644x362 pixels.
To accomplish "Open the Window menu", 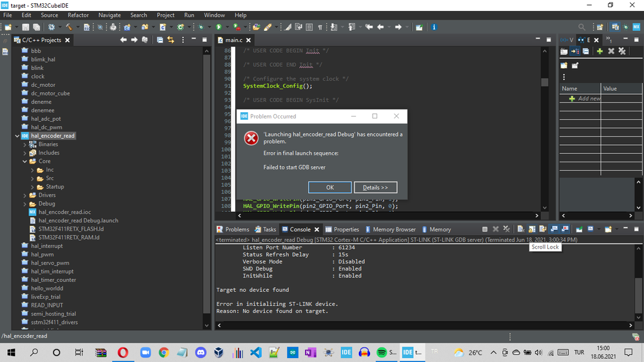I will 215,15.
